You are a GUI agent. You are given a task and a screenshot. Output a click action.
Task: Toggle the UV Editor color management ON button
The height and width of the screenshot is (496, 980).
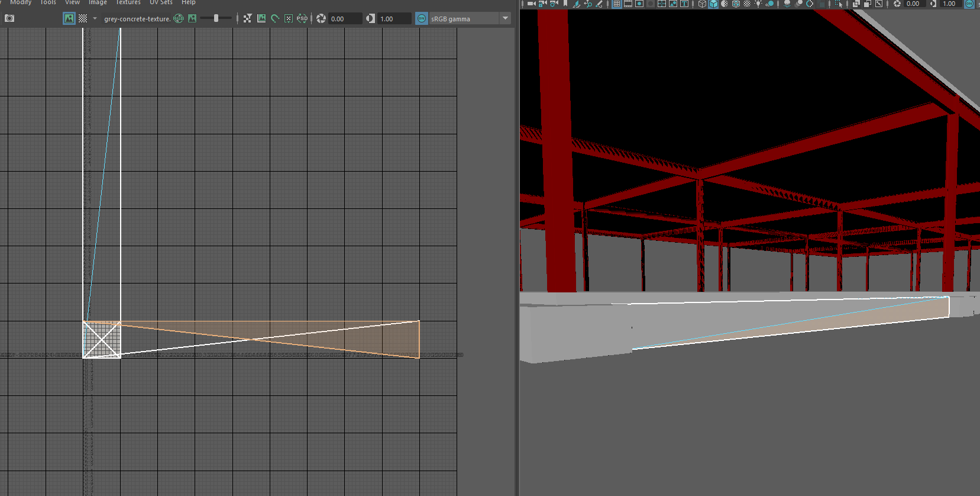(x=422, y=18)
